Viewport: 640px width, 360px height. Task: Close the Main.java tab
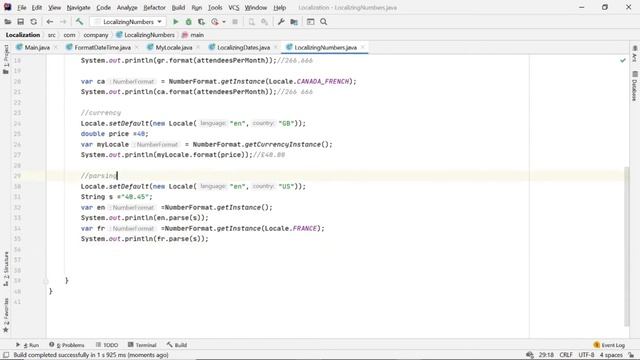click(56, 47)
